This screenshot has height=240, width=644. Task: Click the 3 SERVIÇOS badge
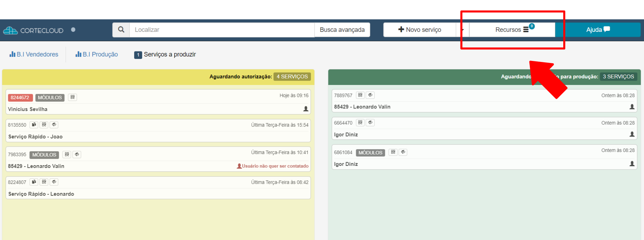click(618, 77)
